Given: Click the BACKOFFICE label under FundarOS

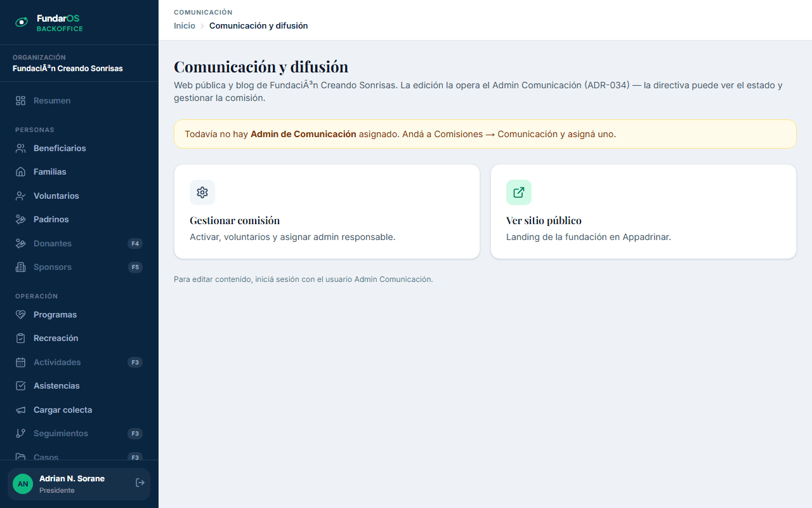Looking at the screenshot, I should 60,29.
